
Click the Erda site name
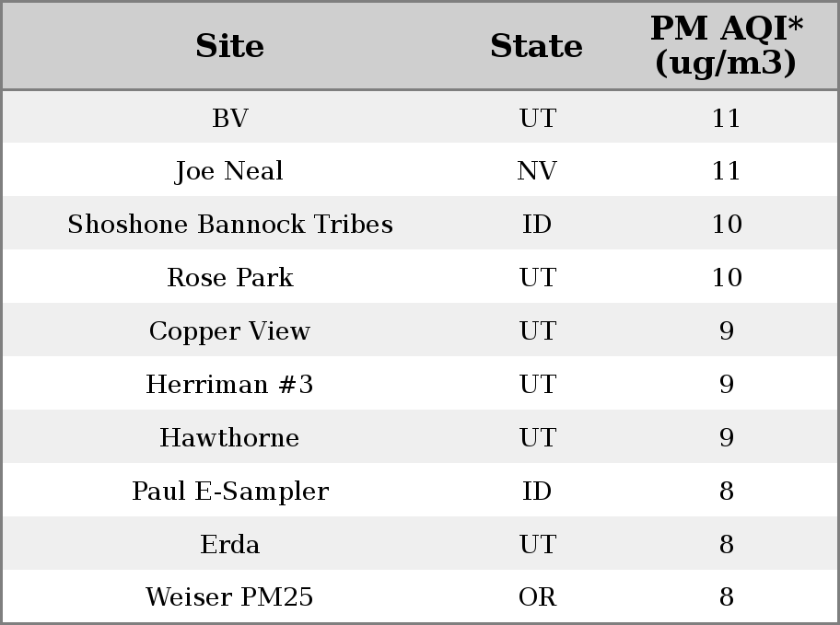[230, 544]
